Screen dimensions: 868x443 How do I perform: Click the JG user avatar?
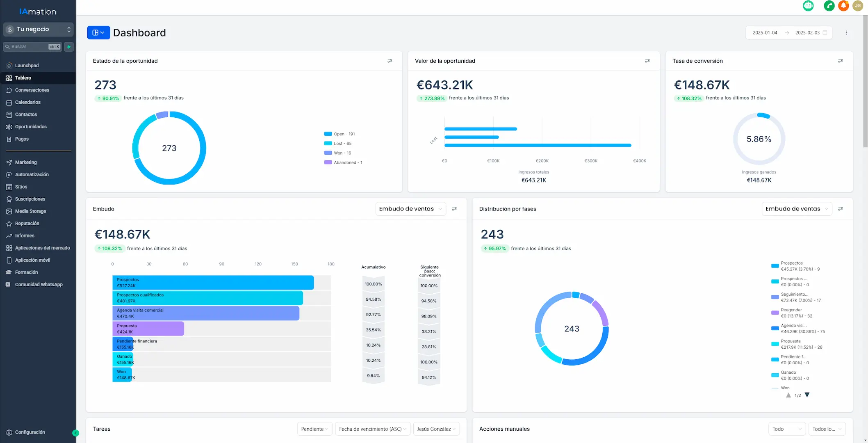(857, 6)
